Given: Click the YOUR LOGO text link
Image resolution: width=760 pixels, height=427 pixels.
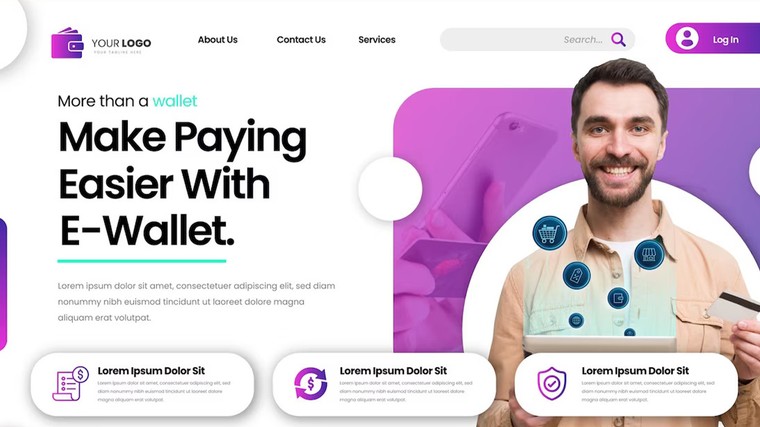Looking at the screenshot, I should [121, 43].
